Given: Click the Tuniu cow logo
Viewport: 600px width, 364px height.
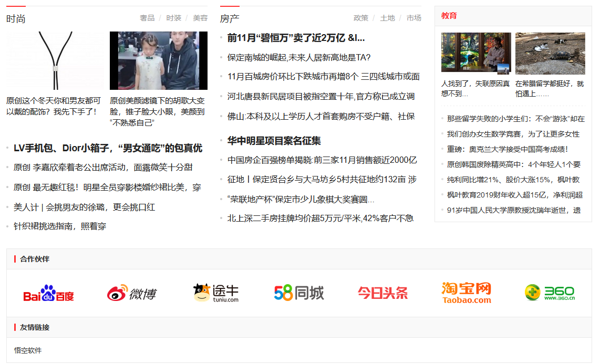Looking at the screenshot, I should 215,293.
